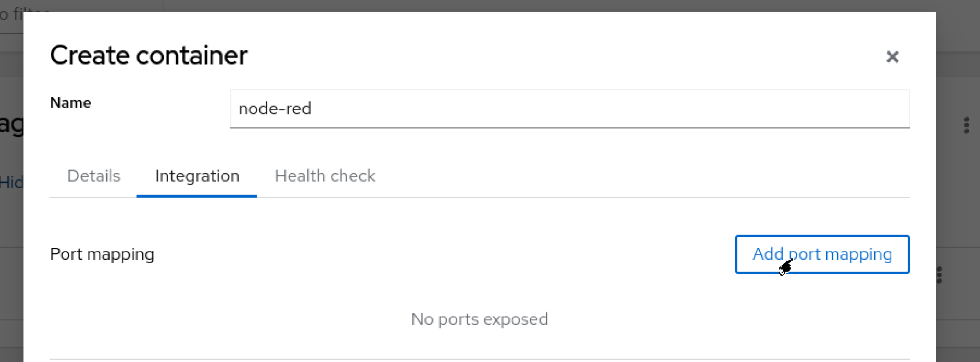The height and width of the screenshot is (362, 980).
Task: Click the Create container title
Action: pos(148,55)
